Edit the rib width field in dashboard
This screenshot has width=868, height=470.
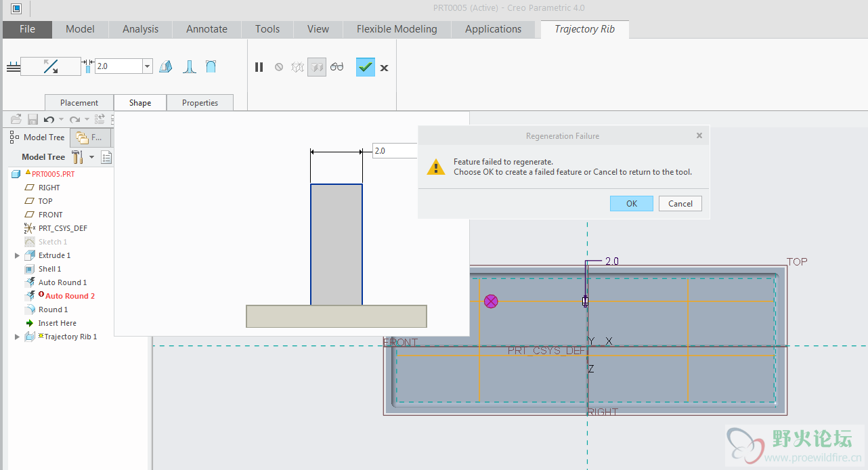118,66
